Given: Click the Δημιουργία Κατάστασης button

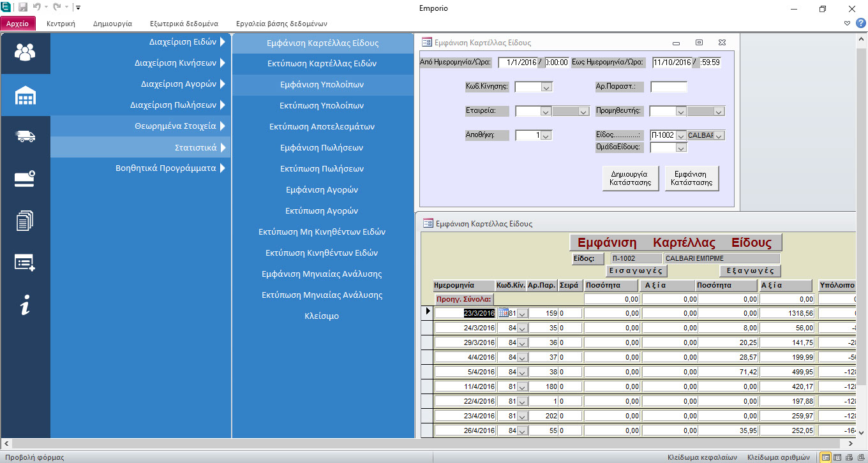Looking at the screenshot, I should point(630,178).
